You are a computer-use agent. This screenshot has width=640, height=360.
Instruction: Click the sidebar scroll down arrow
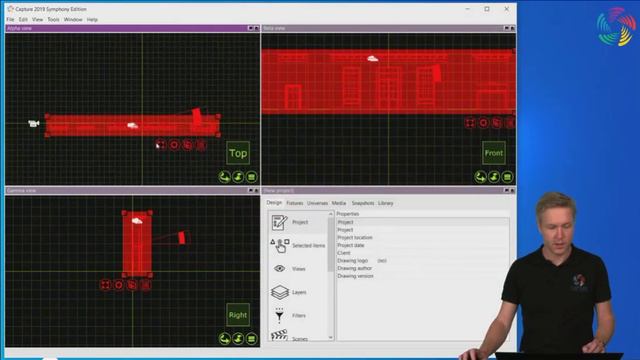coord(331,338)
